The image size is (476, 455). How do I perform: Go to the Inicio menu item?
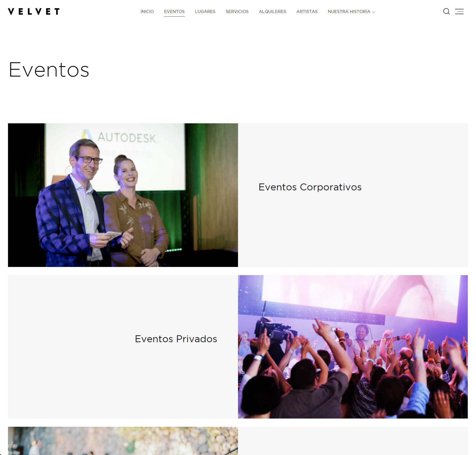[x=147, y=11]
